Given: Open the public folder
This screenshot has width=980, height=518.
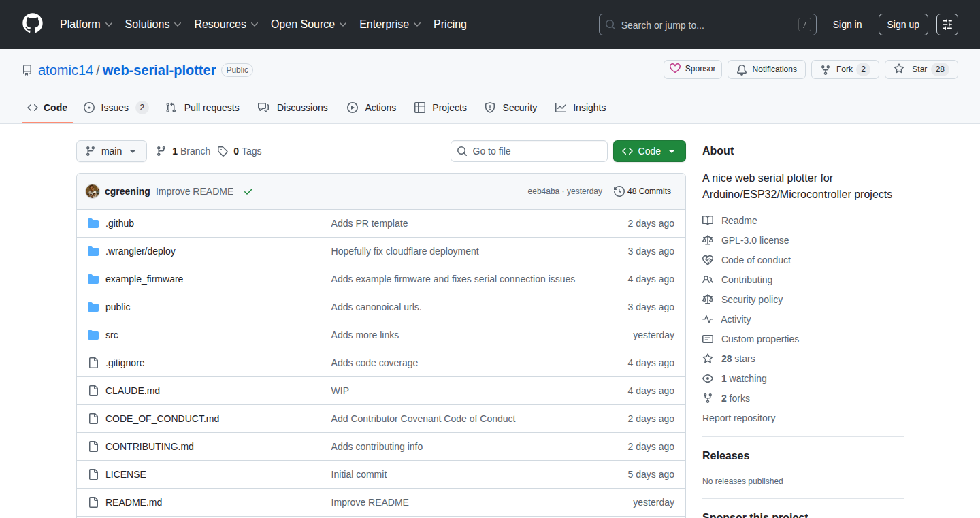Looking at the screenshot, I should 118,307.
